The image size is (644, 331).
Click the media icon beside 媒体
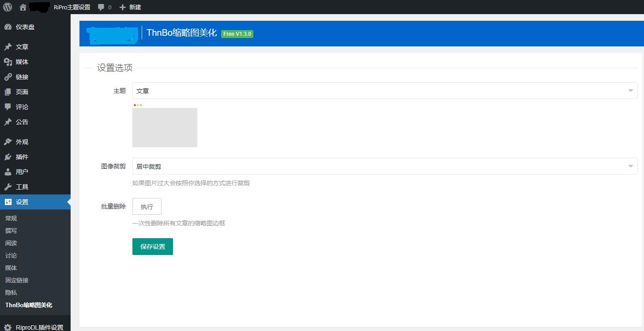8,62
